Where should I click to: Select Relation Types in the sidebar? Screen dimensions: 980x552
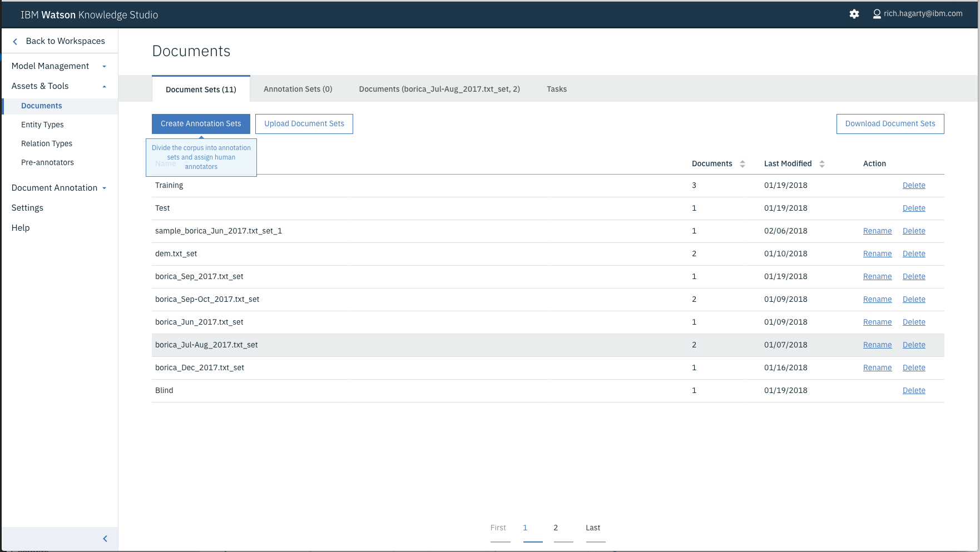pyautogui.click(x=47, y=143)
